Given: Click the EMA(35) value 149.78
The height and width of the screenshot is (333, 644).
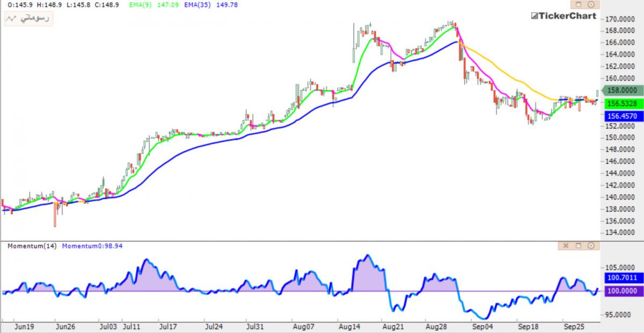Looking at the screenshot, I should pyautogui.click(x=226, y=5).
